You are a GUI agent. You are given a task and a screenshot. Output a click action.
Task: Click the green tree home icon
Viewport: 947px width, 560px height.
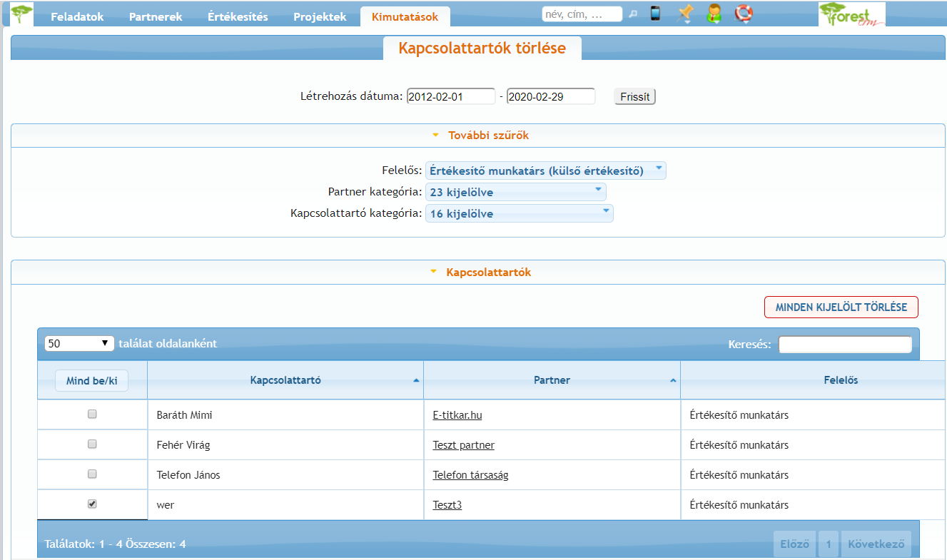(22, 14)
